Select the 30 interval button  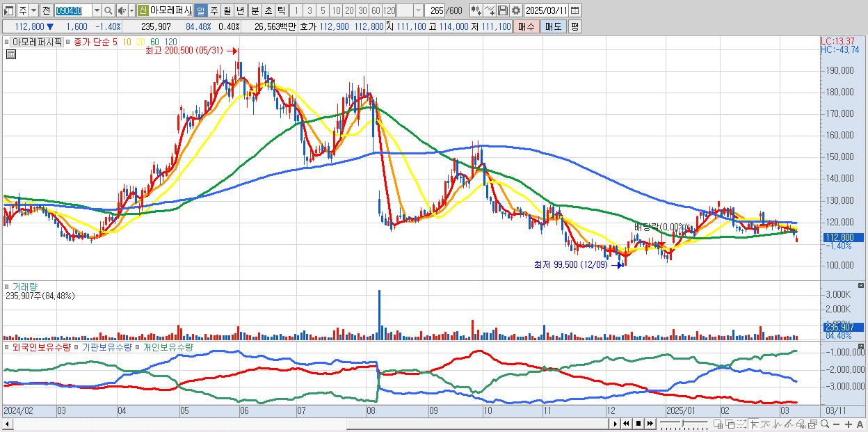(362, 10)
